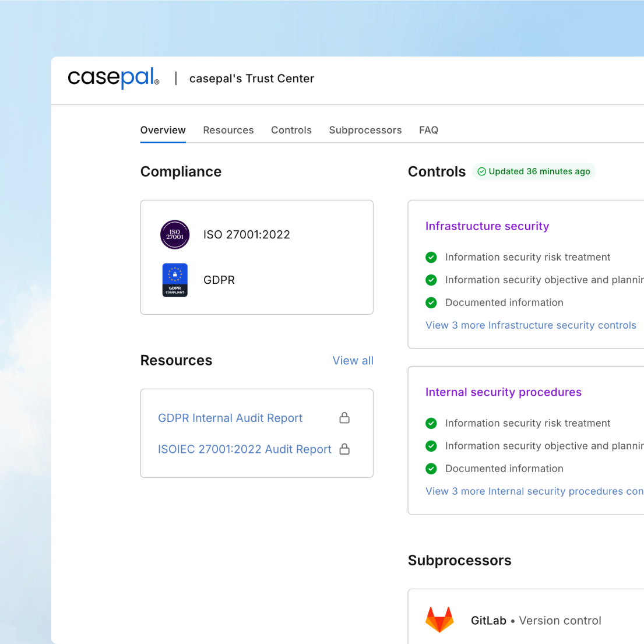
Task: Click Infrastructure Documented information text
Action: [x=504, y=302]
